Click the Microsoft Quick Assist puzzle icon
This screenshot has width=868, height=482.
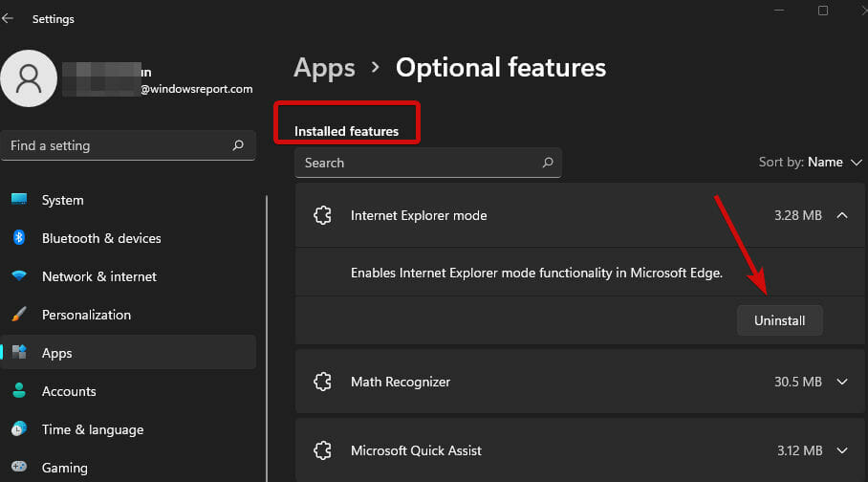(323, 450)
